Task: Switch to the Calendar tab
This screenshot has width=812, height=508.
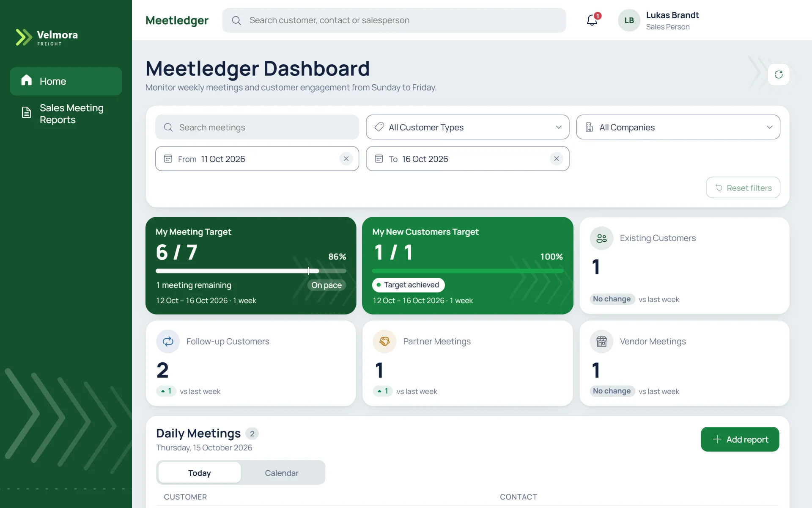Action: tap(282, 473)
